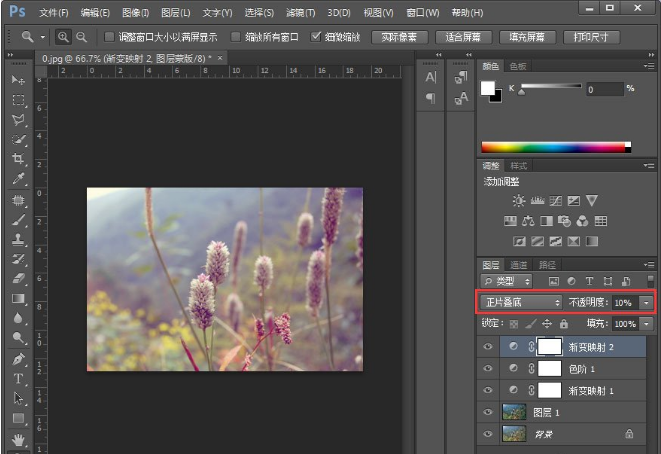Select the Hand tool

[x=18, y=439]
